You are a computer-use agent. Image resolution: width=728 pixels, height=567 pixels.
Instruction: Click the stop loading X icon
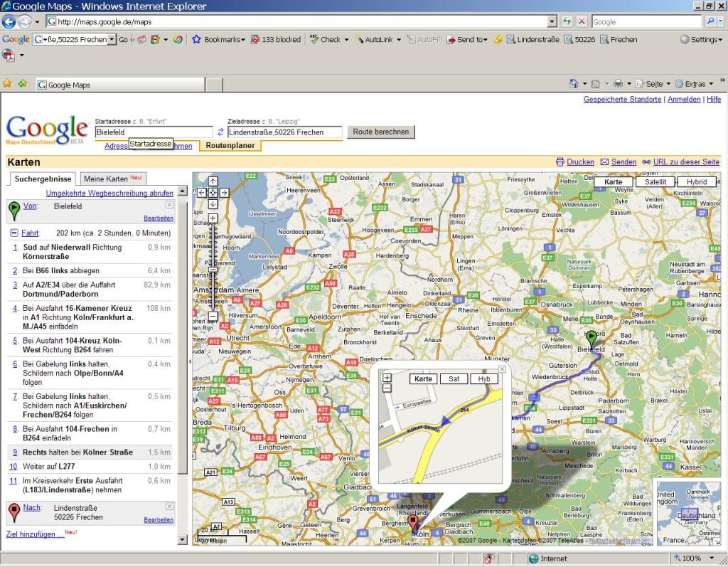coord(582,21)
